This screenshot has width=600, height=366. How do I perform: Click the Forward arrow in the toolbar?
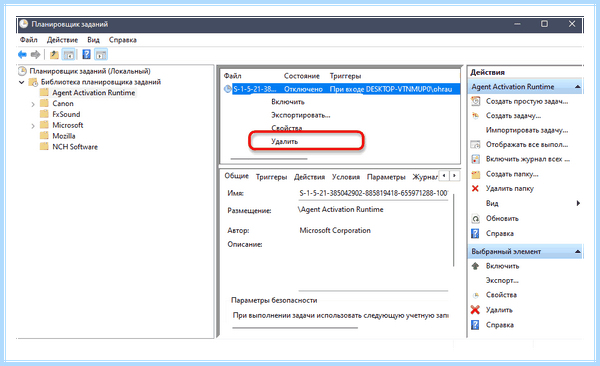(36, 55)
